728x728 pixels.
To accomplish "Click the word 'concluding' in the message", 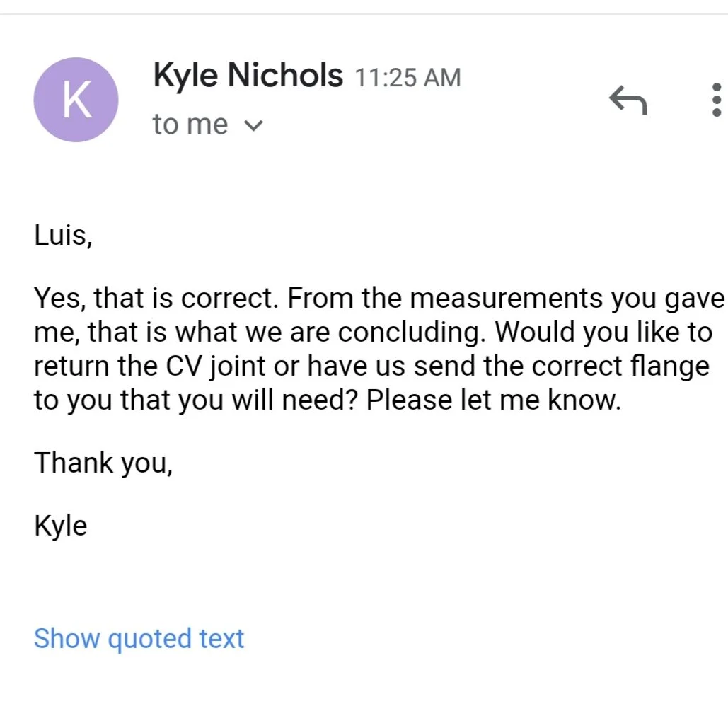I will 416,333.
